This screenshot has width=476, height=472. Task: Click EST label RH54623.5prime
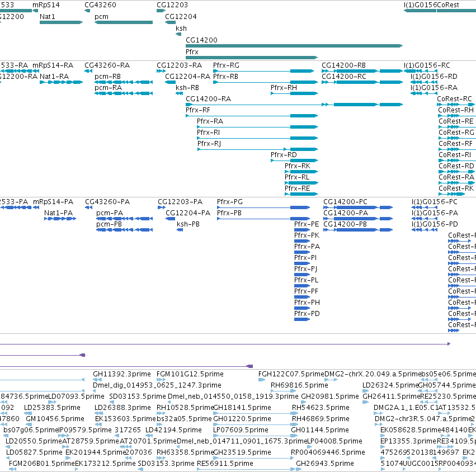click(321, 408)
